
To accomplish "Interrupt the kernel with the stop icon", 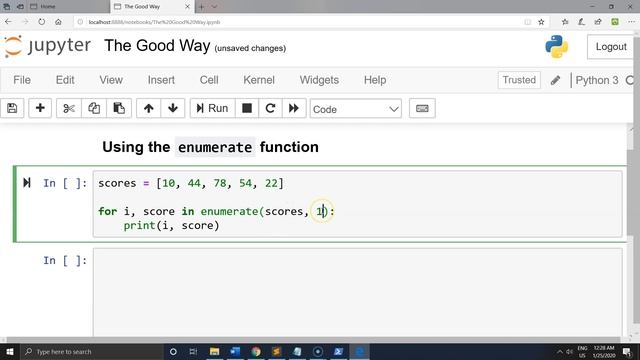I will [x=247, y=108].
